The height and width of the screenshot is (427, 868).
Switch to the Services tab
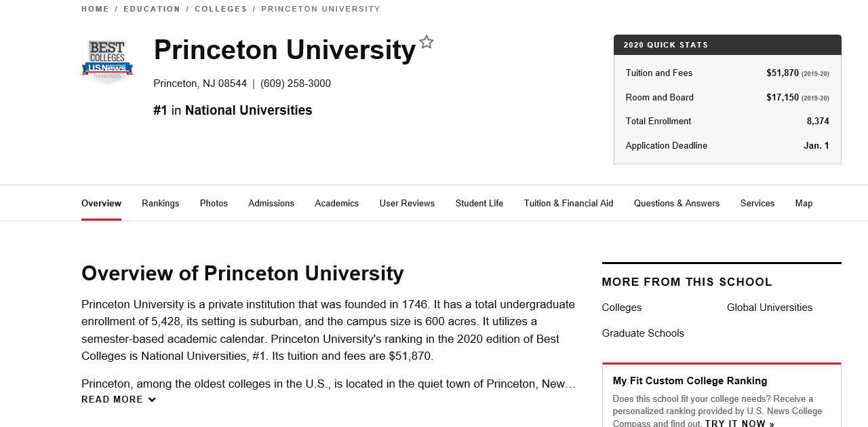tap(757, 203)
